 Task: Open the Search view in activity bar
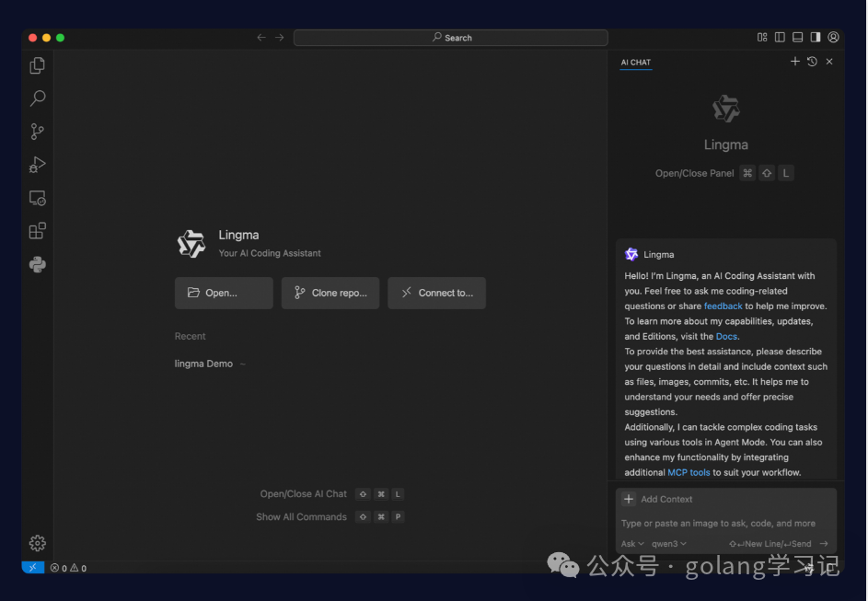[x=37, y=98]
